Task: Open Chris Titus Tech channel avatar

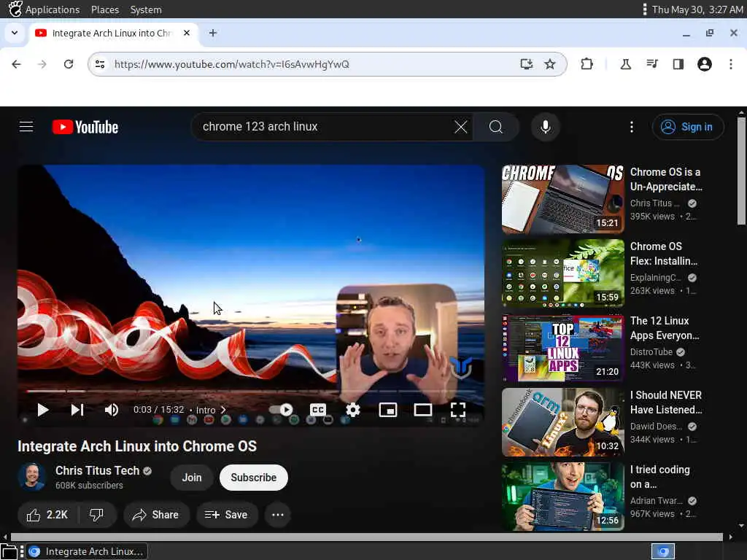Action: click(x=32, y=477)
